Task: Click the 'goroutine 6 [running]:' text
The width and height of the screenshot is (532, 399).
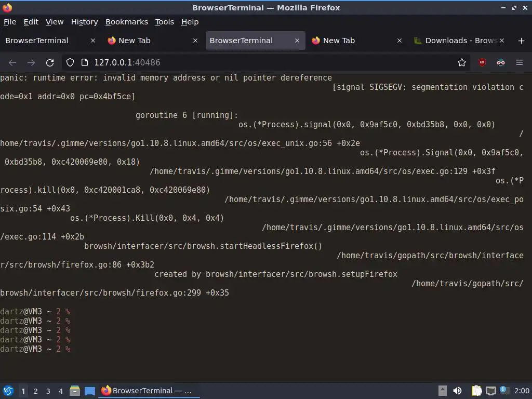Action: (187, 115)
